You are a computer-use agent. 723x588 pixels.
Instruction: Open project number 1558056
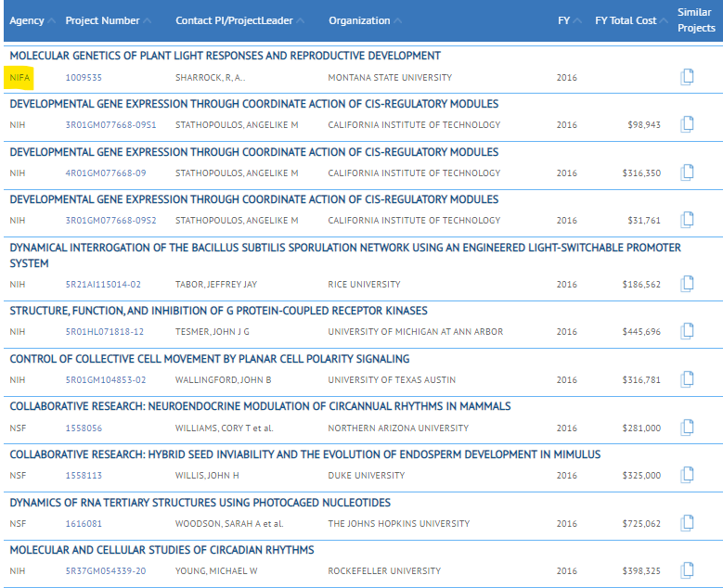(84, 428)
